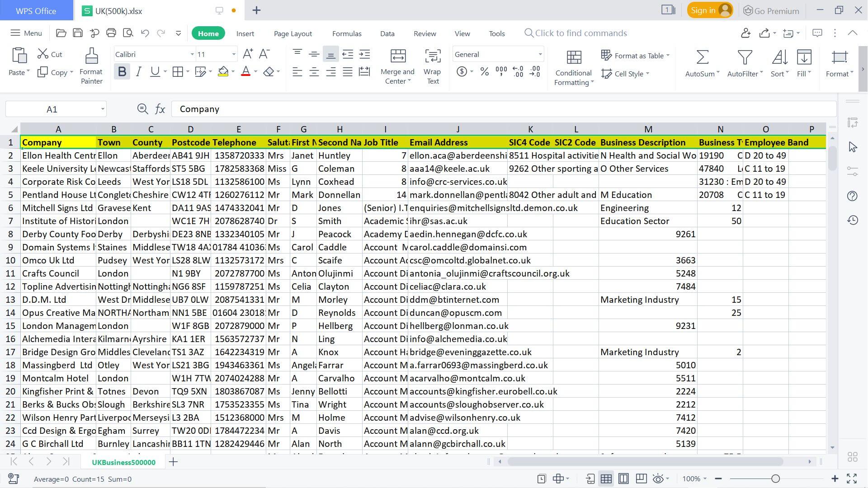
Task: Open the Review tab
Action: [x=425, y=33]
